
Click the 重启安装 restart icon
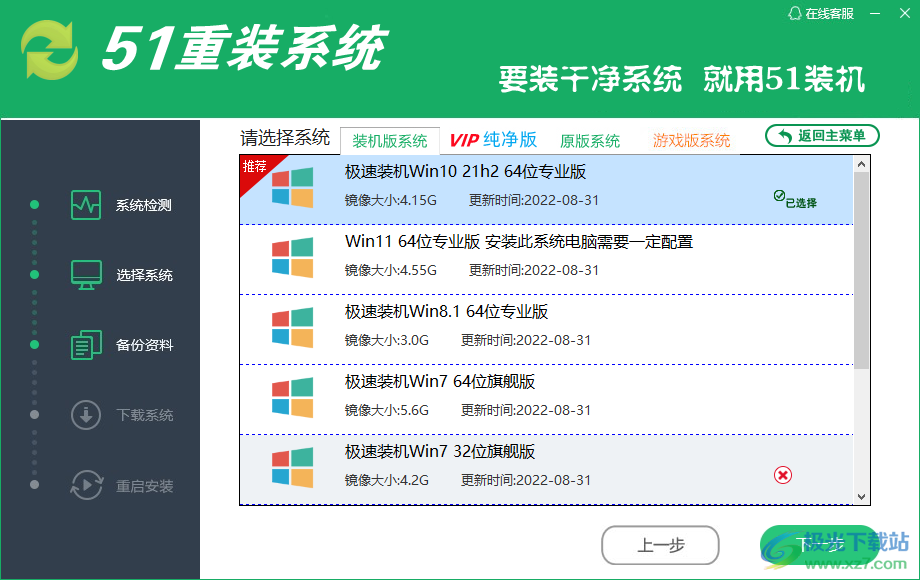(86, 485)
